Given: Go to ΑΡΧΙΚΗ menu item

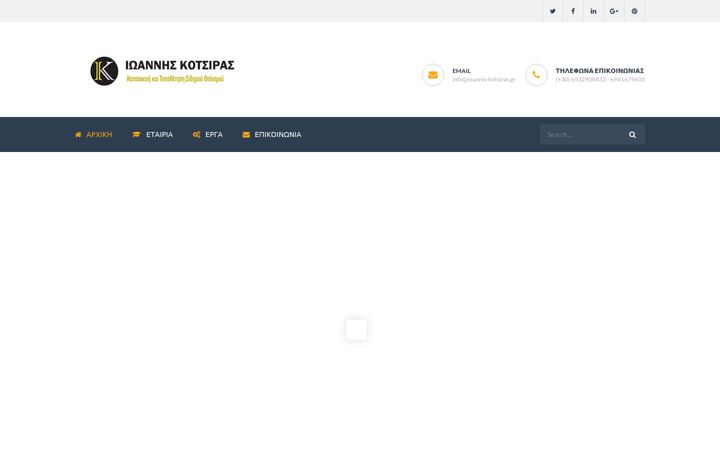Looking at the screenshot, I should 93,135.
